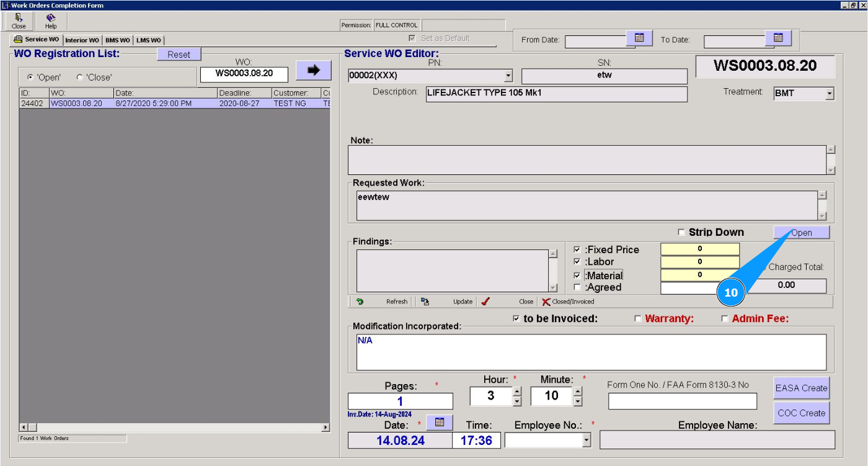The width and height of the screenshot is (868, 466).
Task: Open calendar icon beside Date label
Action: pyautogui.click(x=440, y=423)
